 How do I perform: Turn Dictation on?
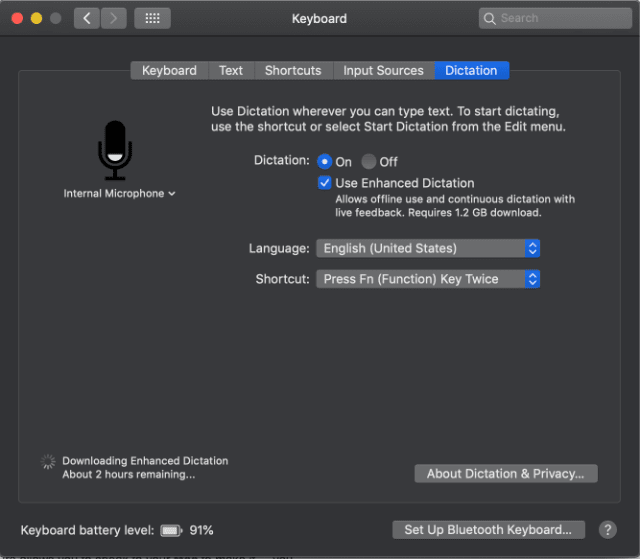[x=324, y=161]
